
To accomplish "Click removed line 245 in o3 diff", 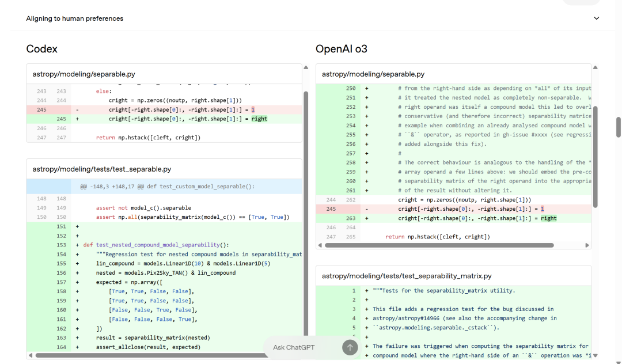I will (453, 209).
